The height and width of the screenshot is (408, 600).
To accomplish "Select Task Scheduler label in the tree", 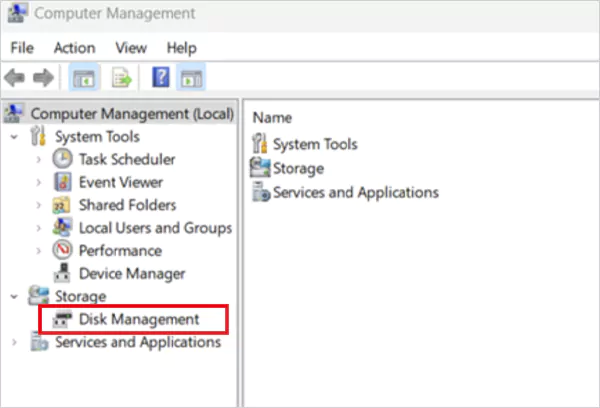I will [x=127, y=159].
